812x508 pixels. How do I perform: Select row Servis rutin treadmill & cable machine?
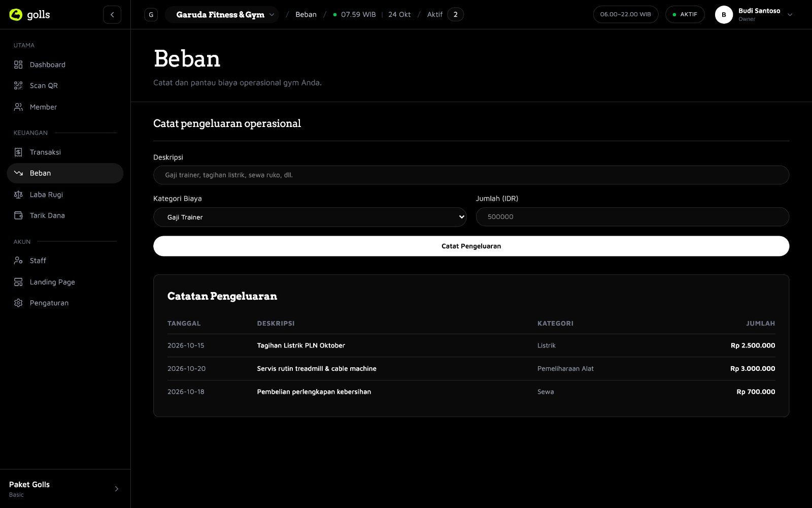(471, 369)
